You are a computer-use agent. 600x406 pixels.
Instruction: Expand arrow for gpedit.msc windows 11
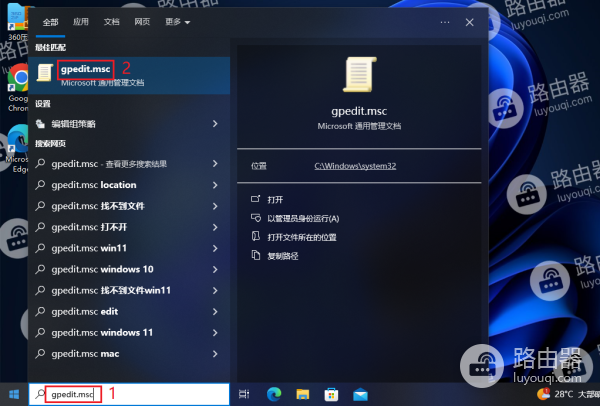click(215, 333)
